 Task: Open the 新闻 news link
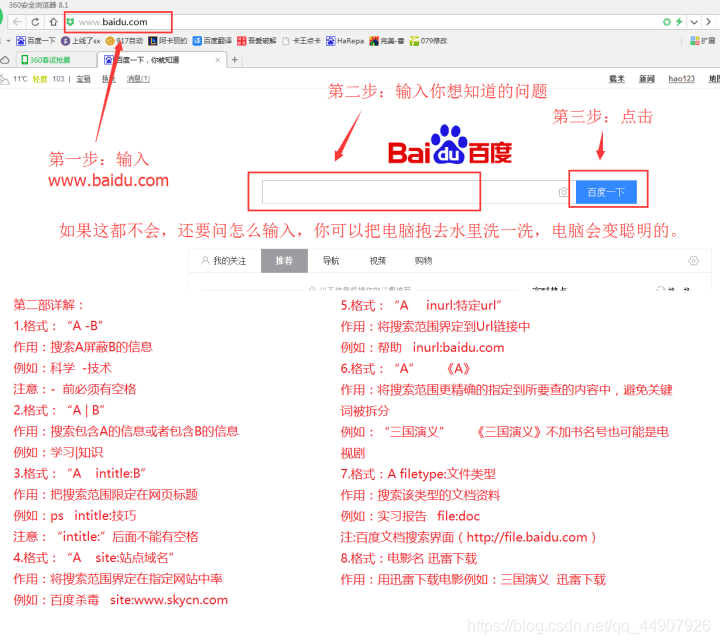click(x=647, y=79)
